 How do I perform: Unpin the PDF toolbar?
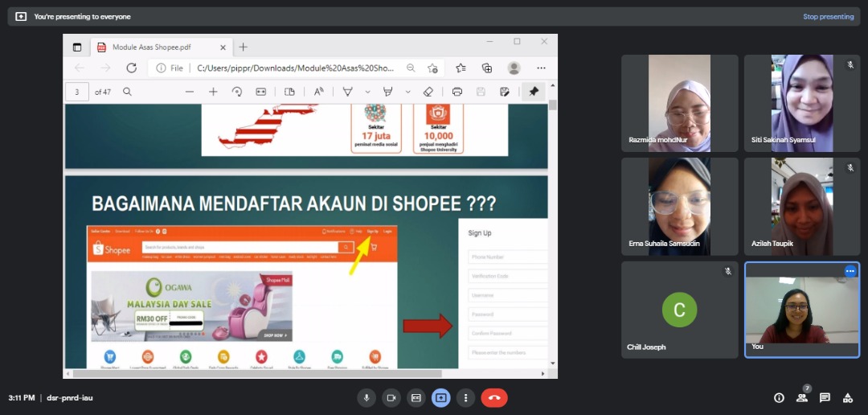(x=534, y=92)
